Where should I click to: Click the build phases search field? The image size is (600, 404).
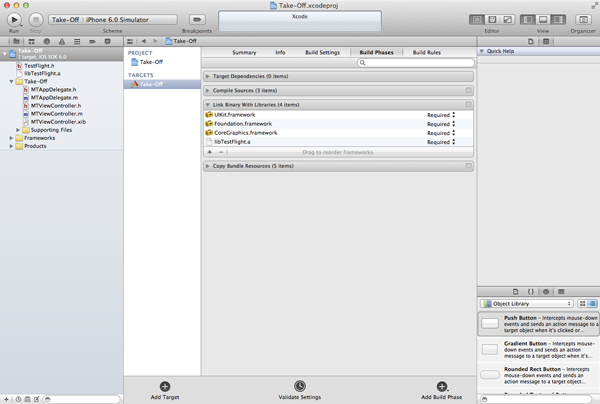coord(416,63)
